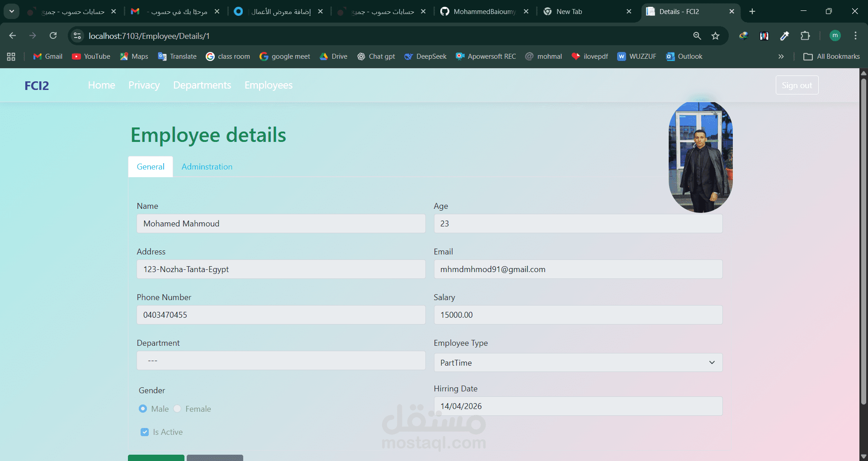The image size is (868, 461).
Task: Open the Gmail bookmark
Action: tap(48, 56)
